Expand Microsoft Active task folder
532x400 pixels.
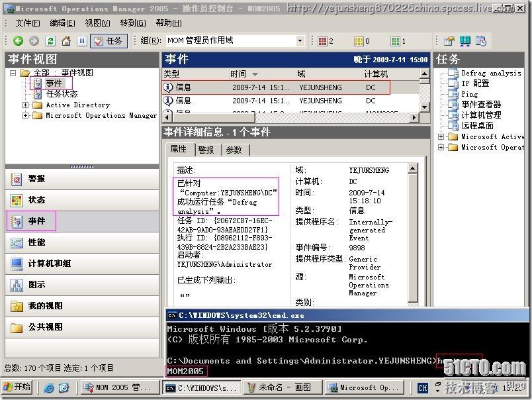(x=441, y=137)
